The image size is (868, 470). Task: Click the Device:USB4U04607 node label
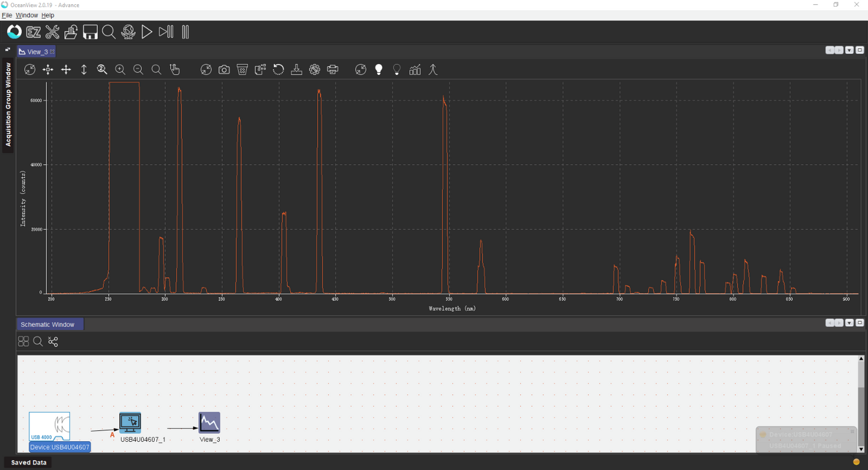[60, 447]
